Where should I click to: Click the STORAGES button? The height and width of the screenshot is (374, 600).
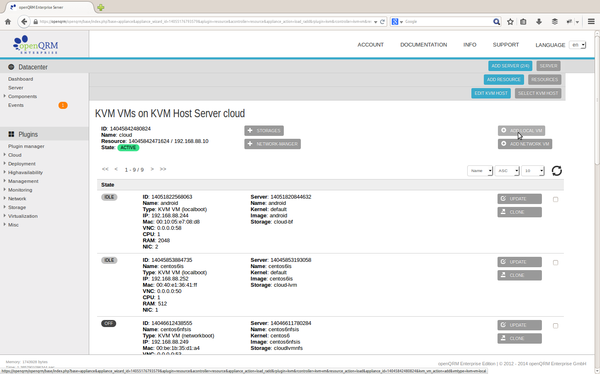pyautogui.click(x=264, y=131)
